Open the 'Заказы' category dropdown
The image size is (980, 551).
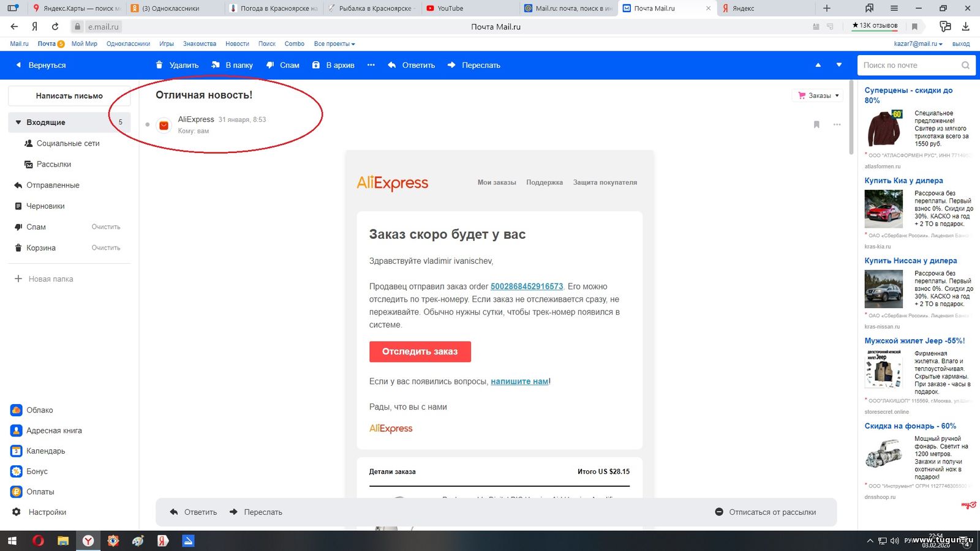coord(818,96)
